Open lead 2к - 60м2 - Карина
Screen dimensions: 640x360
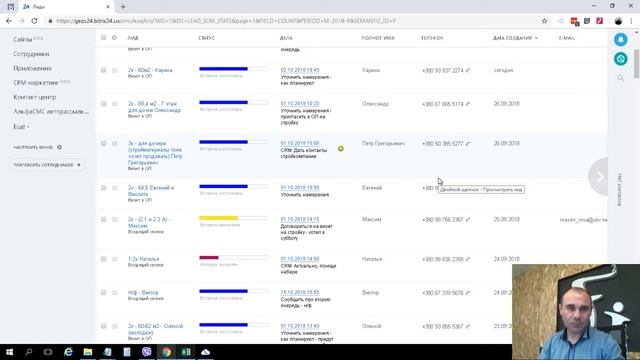(150, 70)
